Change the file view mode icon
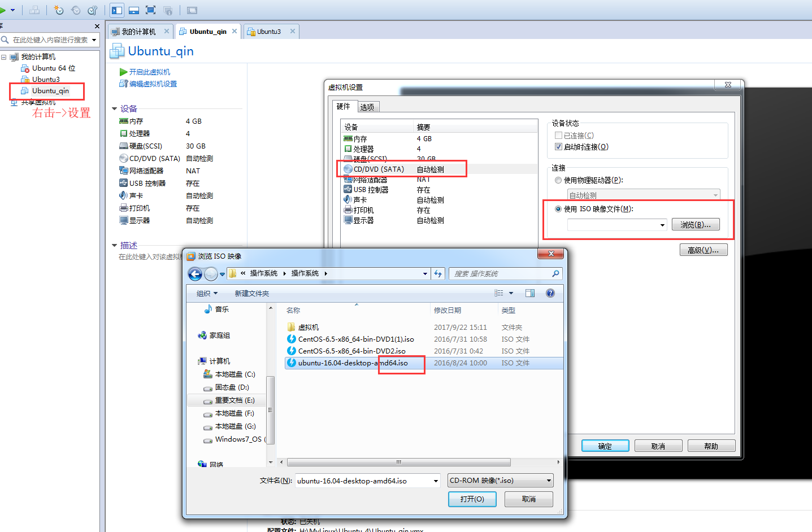This screenshot has width=812, height=532. tap(499, 293)
